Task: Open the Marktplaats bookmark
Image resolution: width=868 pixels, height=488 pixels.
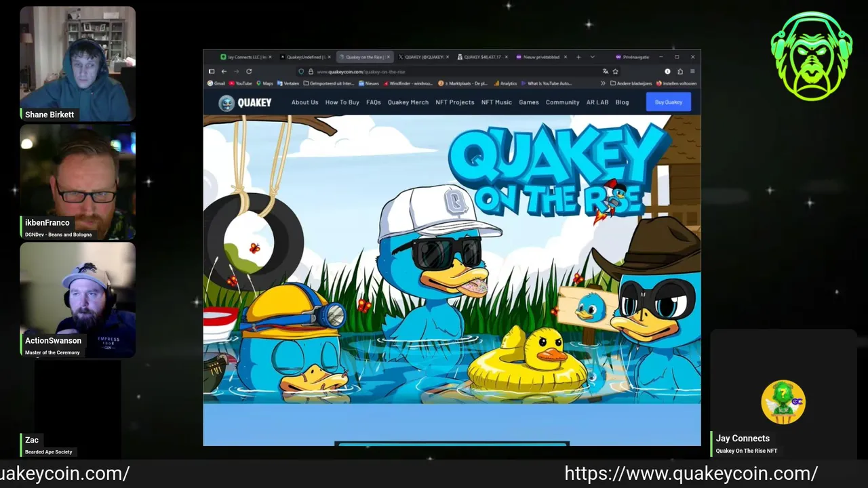Action: pos(463,83)
